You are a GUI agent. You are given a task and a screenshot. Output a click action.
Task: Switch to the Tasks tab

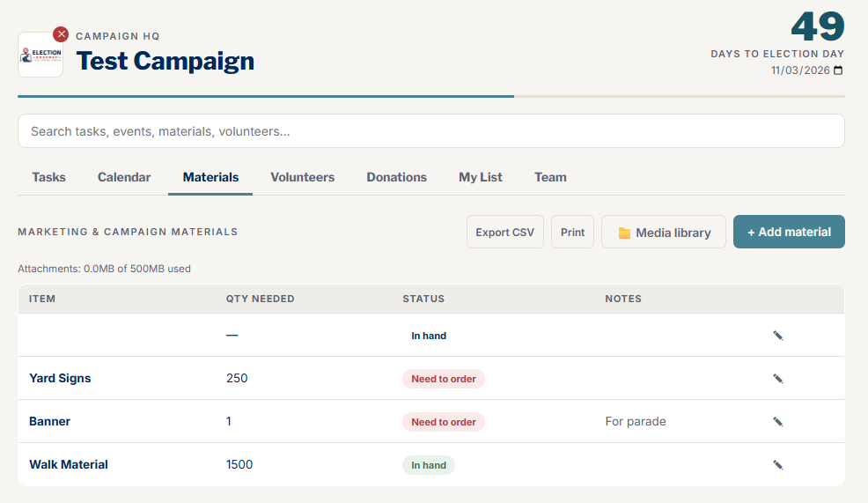tap(48, 177)
